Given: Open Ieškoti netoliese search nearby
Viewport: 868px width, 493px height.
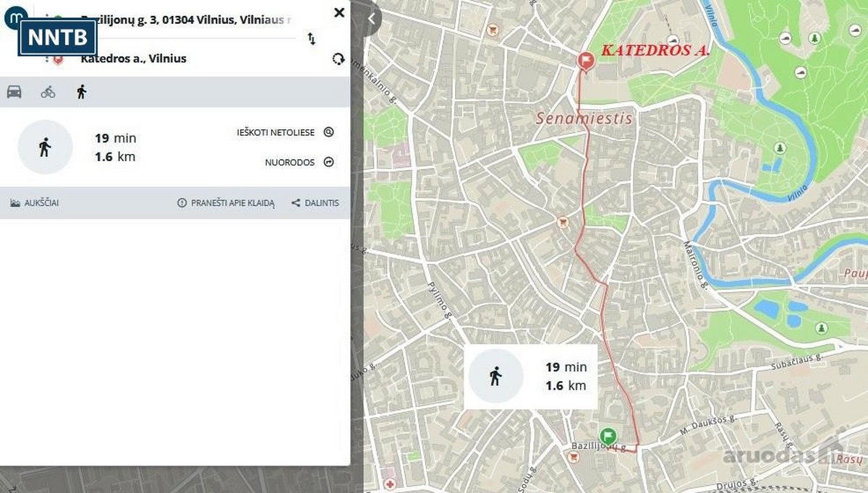Looking at the screenshot, I should pos(286,132).
